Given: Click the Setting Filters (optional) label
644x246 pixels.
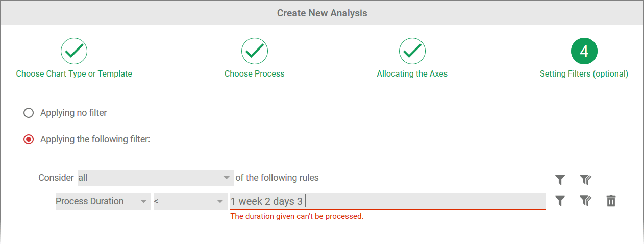Looking at the screenshot, I should coord(584,73).
